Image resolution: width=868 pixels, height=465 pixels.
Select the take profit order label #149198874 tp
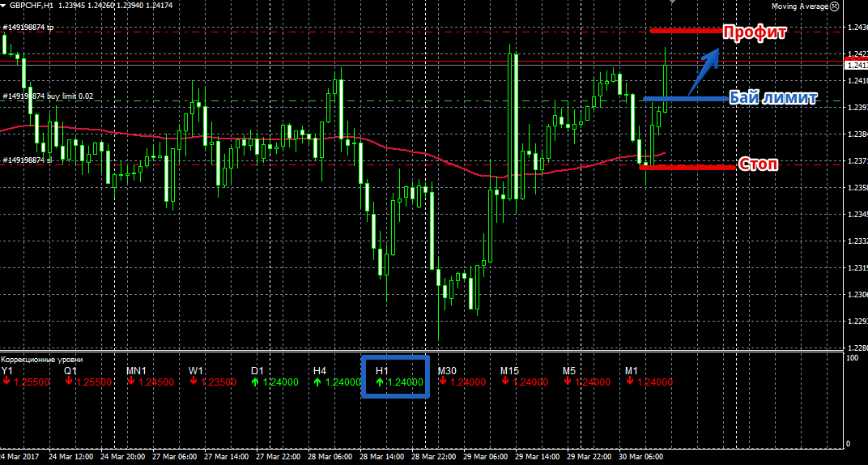coord(28,28)
